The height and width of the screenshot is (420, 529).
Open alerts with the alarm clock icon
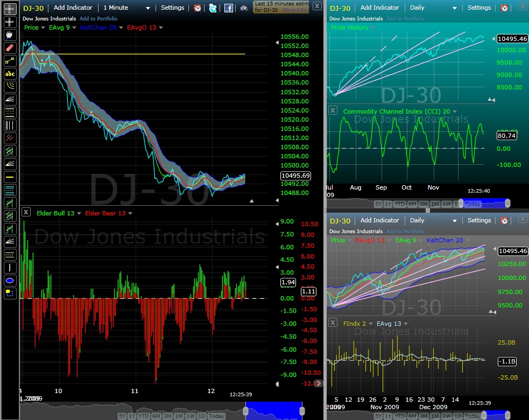click(x=197, y=8)
